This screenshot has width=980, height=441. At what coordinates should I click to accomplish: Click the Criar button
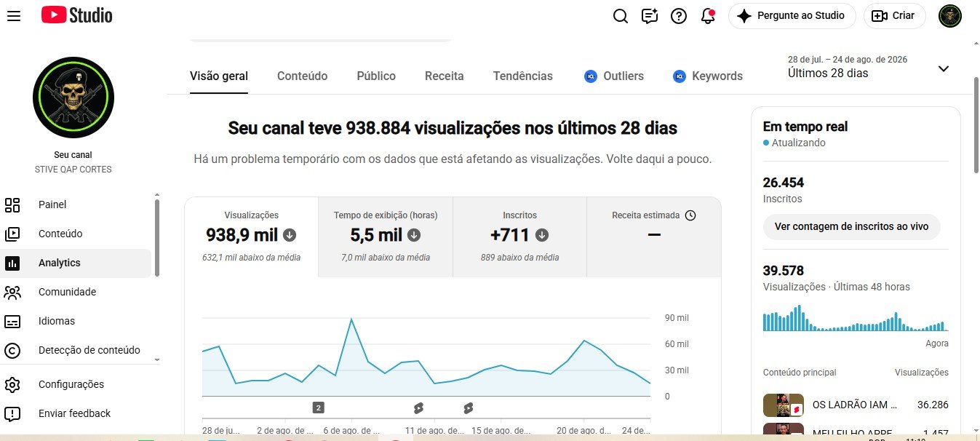[x=894, y=16]
